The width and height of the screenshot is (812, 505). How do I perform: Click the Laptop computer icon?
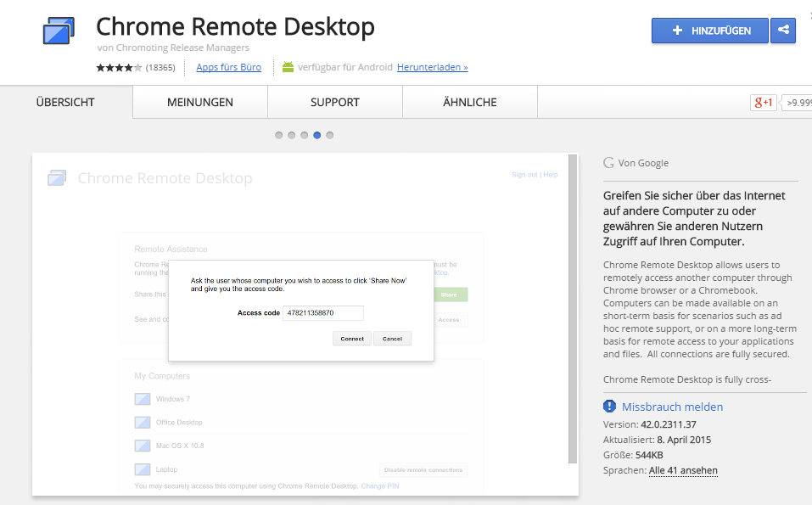point(143,469)
